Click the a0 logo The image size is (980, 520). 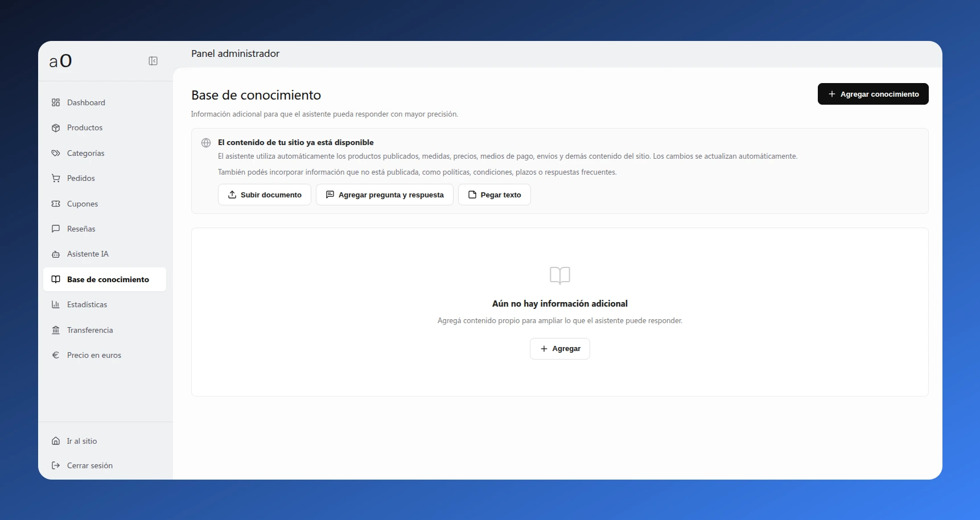click(61, 61)
